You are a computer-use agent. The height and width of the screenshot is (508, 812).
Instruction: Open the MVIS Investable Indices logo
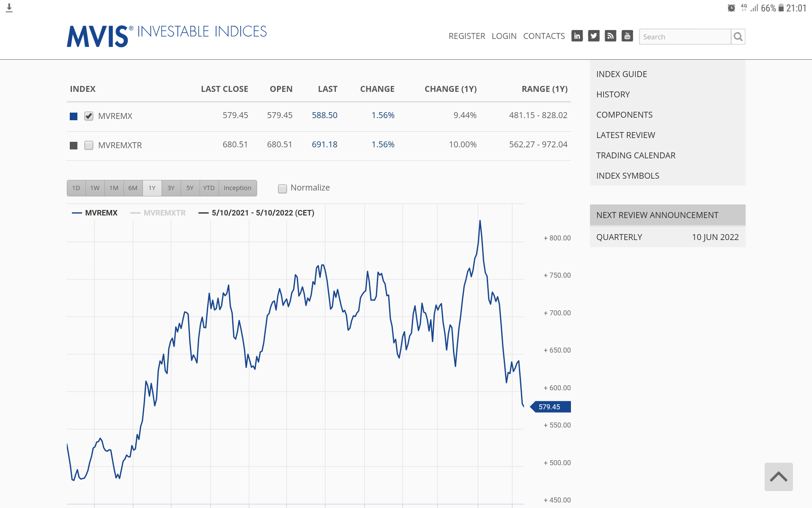(x=167, y=36)
